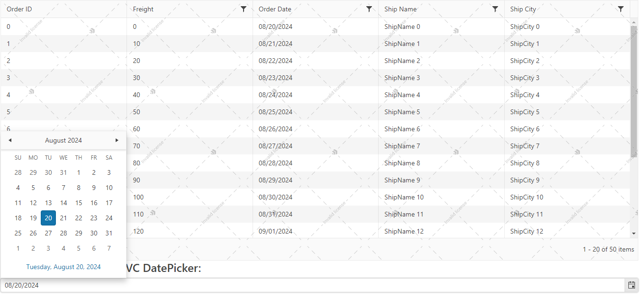
Task: Navigate to next month in the calendar
Action: click(x=117, y=140)
